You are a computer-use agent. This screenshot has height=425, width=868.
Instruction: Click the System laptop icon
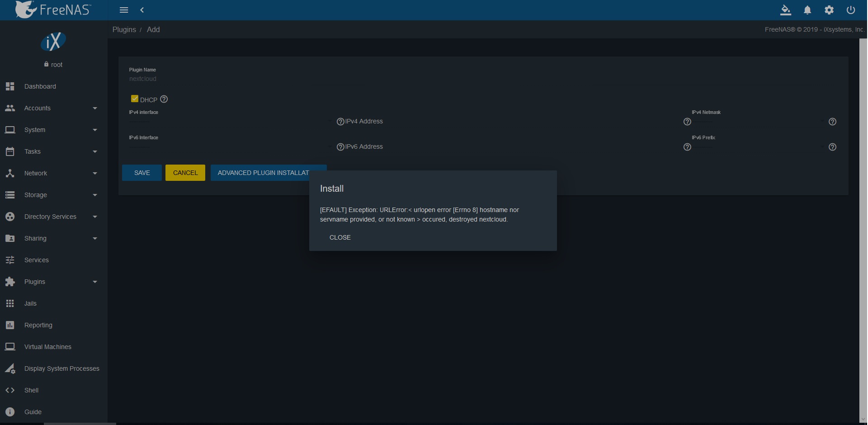[10, 130]
